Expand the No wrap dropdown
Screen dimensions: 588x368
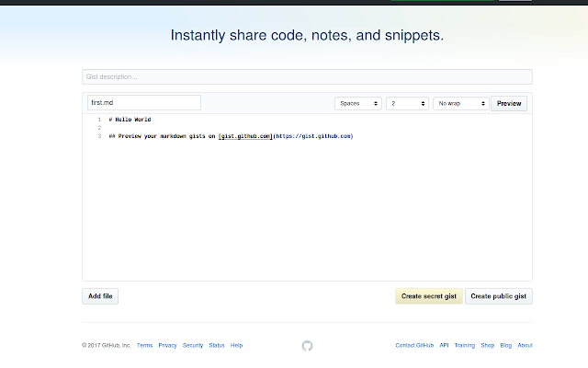(x=461, y=103)
